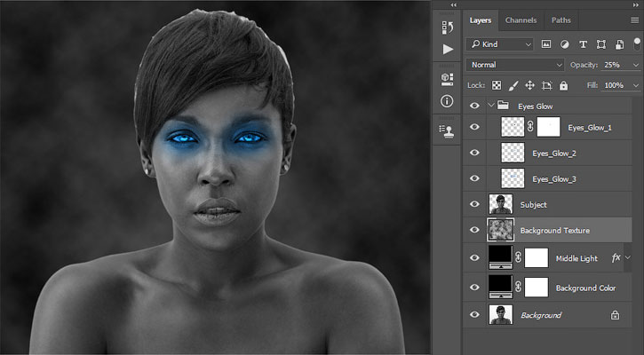The height and width of the screenshot is (355, 644).
Task: Select the Eyes_Glow_2 layer thumbnail
Action: 513,153
